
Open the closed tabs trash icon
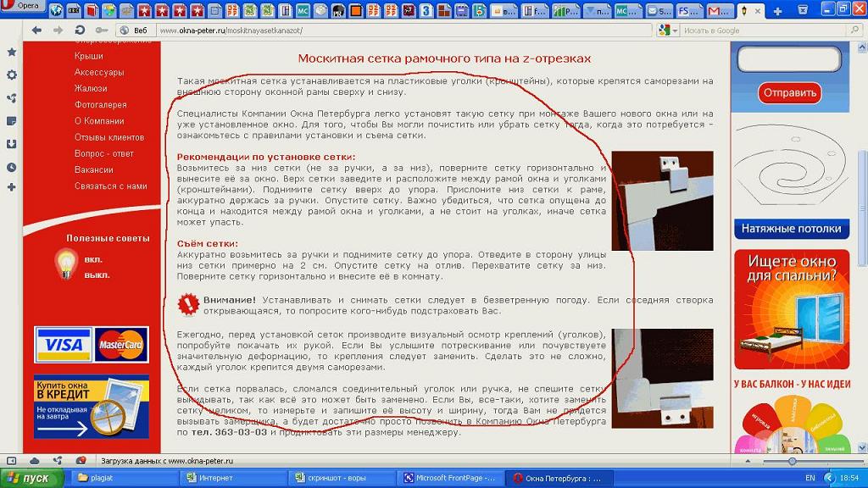(x=803, y=10)
